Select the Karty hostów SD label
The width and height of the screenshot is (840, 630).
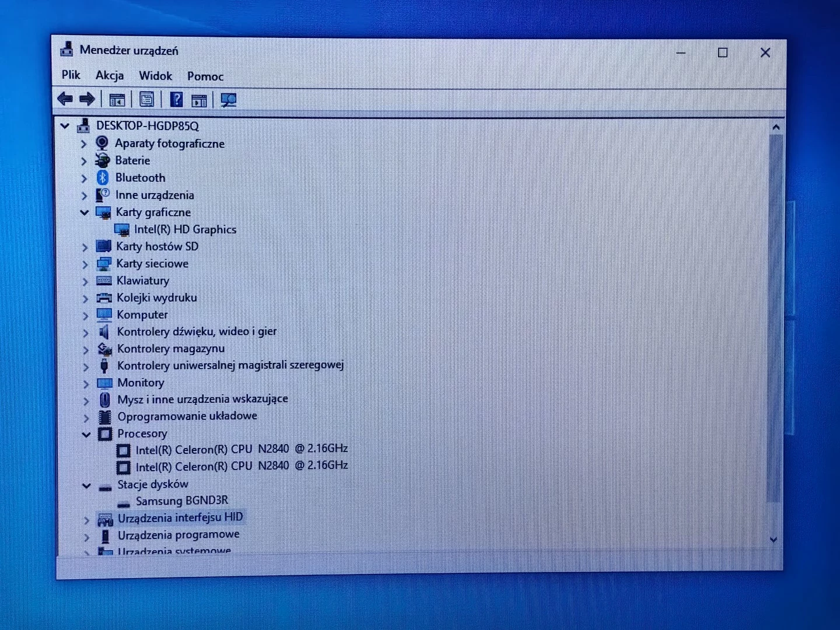point(157,246)
